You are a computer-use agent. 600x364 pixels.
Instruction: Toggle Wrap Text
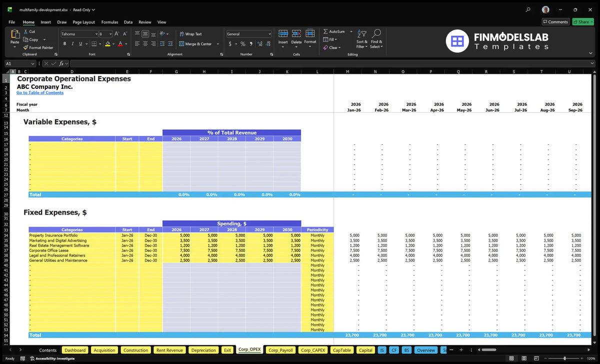pyautogui.click(x=190, y=34)
